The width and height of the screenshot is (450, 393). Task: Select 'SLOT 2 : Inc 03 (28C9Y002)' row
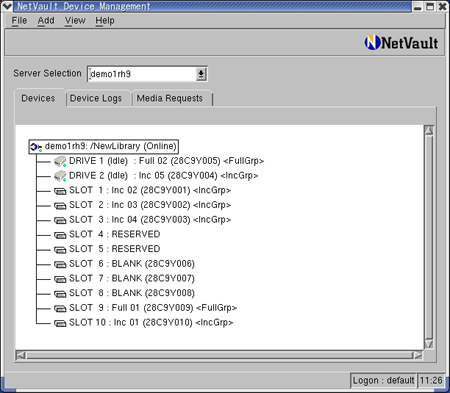[x=143, y=205]
